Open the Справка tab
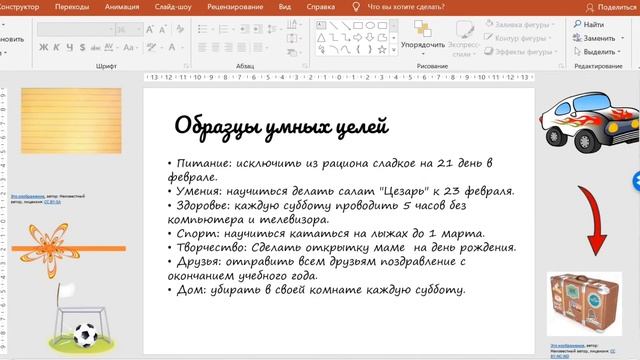 coord(320,7)
